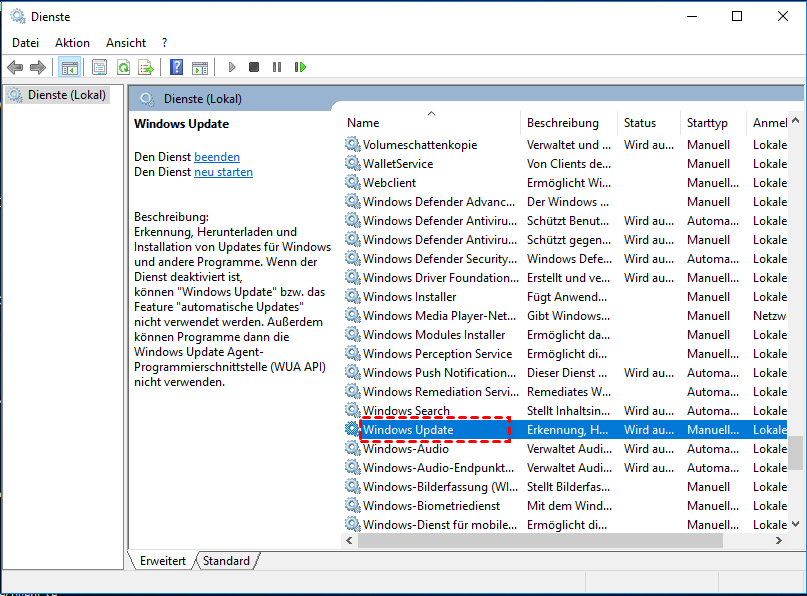Click the 'beenden' link to stop service

(217, 157)
